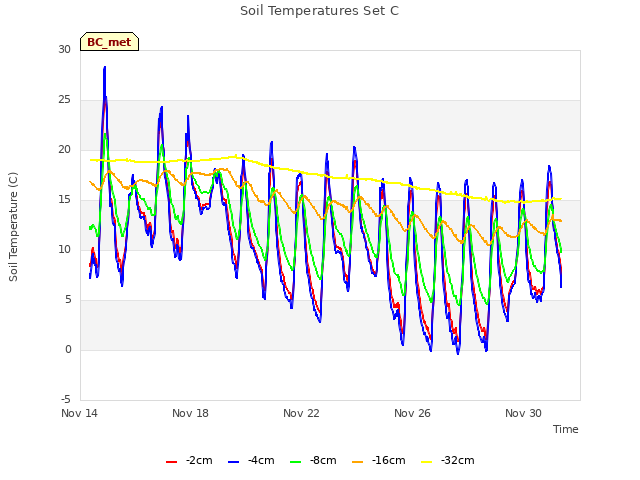This screenshot has height=480, width=640.
Task: Click the -5 y-axis tick label
Action: (x=66, y=400)
